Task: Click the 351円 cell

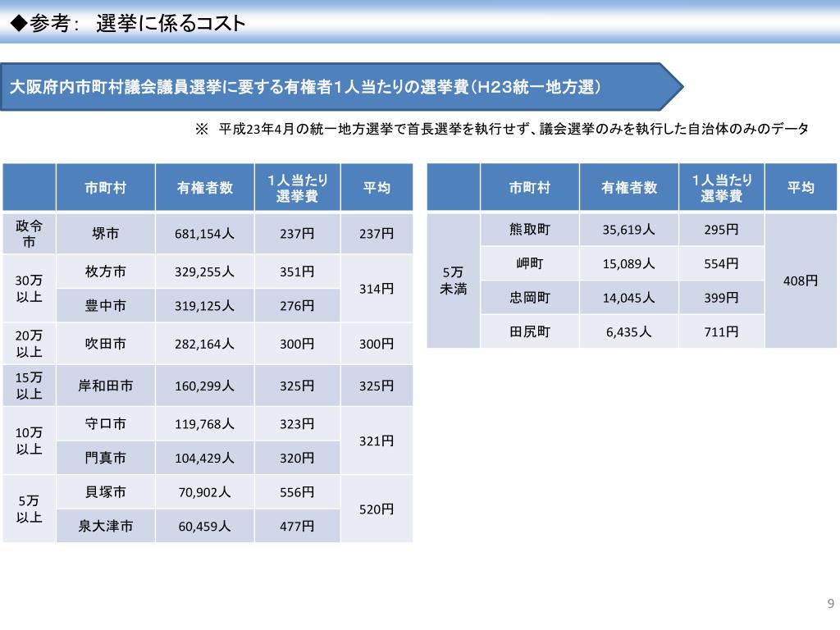Action: [297, 272]
